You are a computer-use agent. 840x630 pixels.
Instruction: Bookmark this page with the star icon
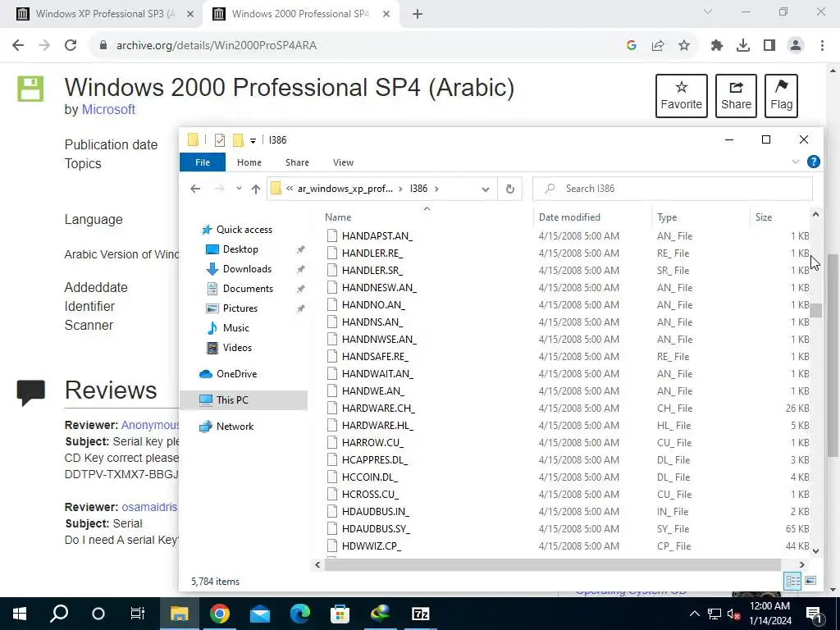[x=684, y=46]
